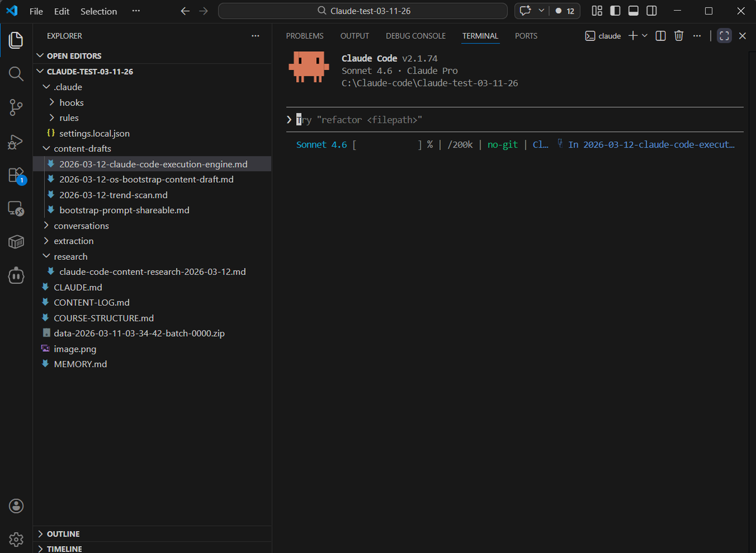Click the 12 status indicator in title bar
The width and height of the screenshot is (756, 553).
point(564,11)
